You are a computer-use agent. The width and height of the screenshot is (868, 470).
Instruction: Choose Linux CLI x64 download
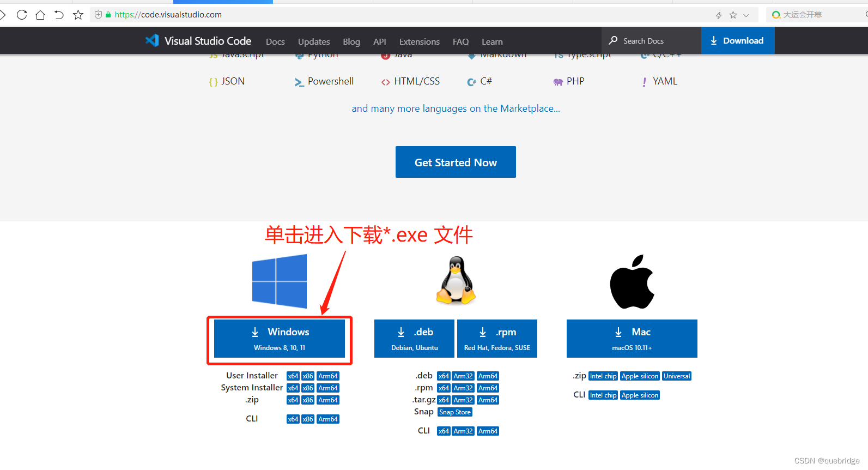point(444,431)
